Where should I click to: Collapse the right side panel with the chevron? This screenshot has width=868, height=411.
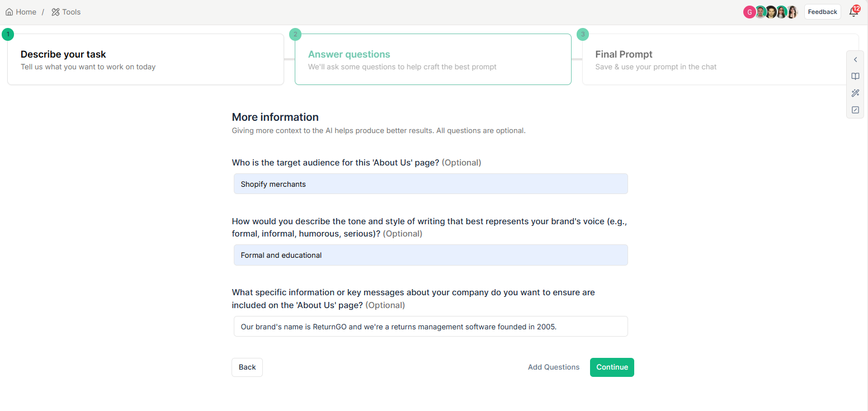(855, 59)
